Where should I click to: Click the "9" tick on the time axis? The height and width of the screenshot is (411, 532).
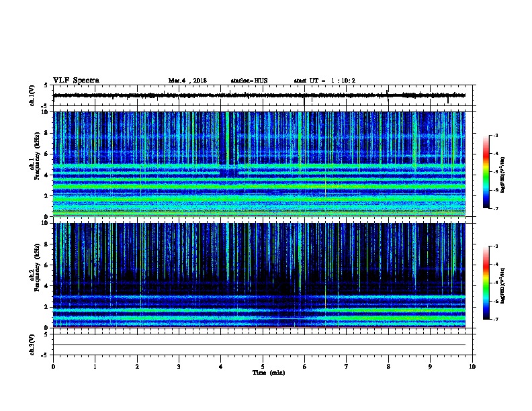pyautogui.click(x=430, y=366)
